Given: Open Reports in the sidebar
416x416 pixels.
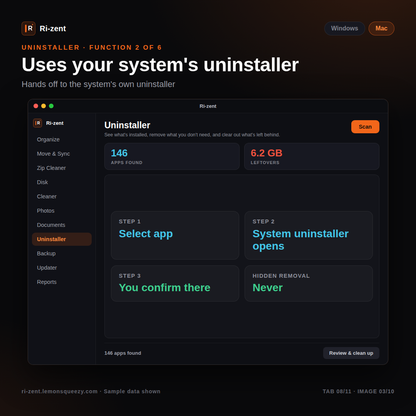Looking at the screenshot, I should coord(47,282).
